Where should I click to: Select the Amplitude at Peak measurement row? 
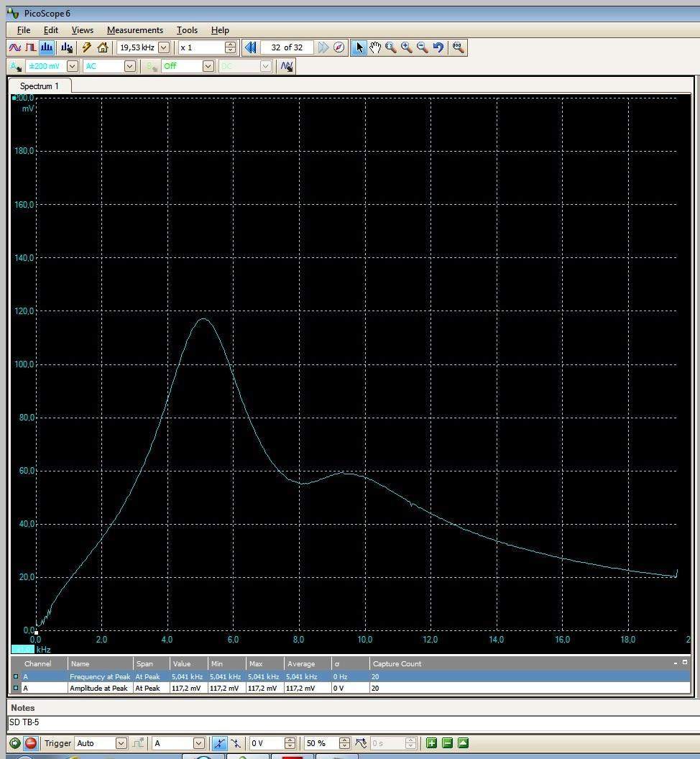98,688
